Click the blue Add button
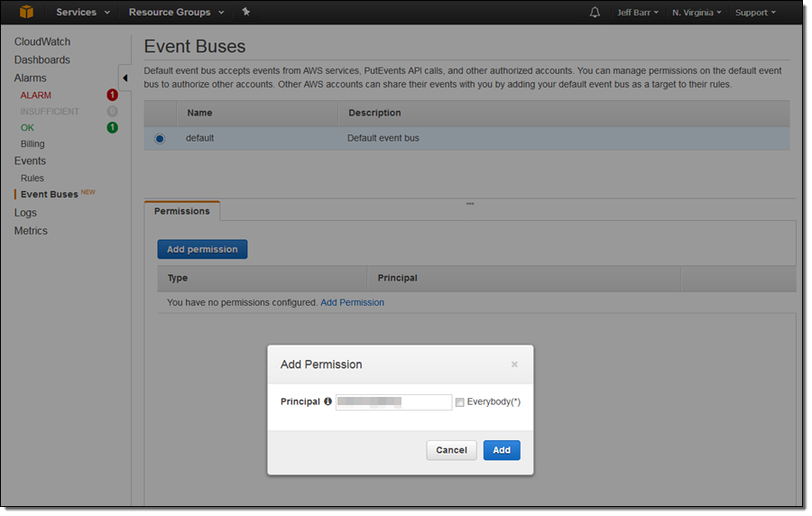812x516 pixels. coord(501,450)
